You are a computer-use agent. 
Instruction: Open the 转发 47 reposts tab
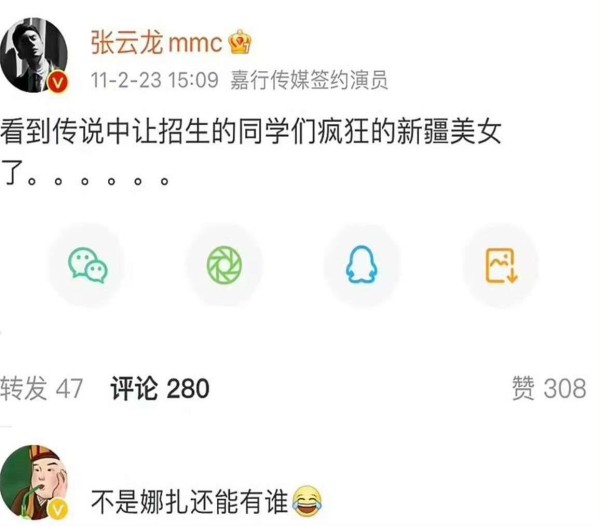point(41,389)
